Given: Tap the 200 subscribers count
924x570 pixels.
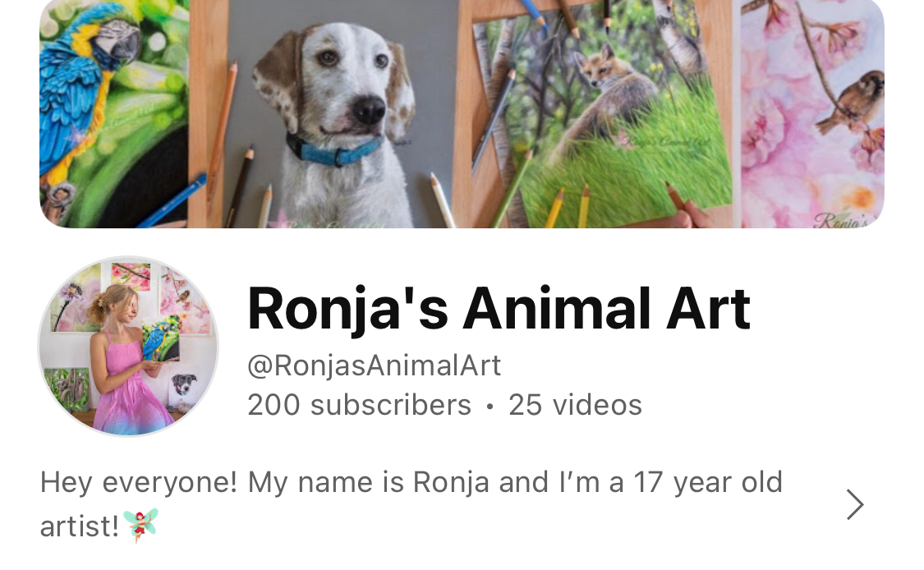Looking at the screenshot, I should point(360,405).
